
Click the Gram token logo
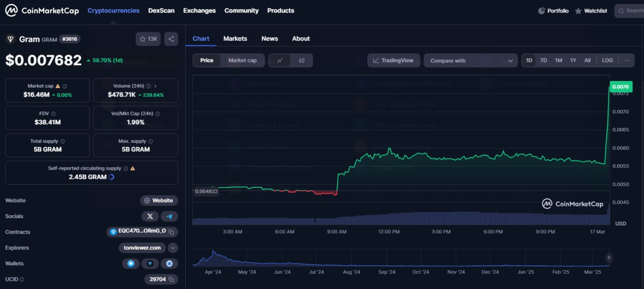tap(10, 39)
